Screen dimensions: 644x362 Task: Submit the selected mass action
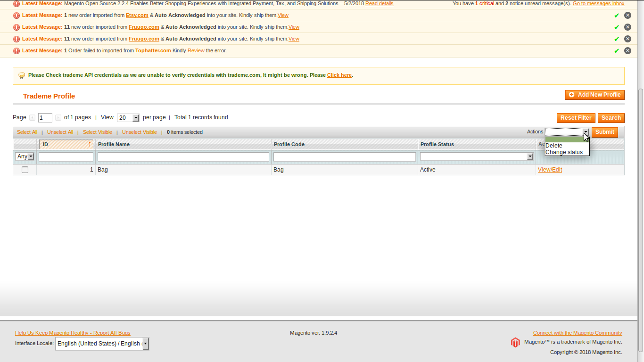(605, 132)
